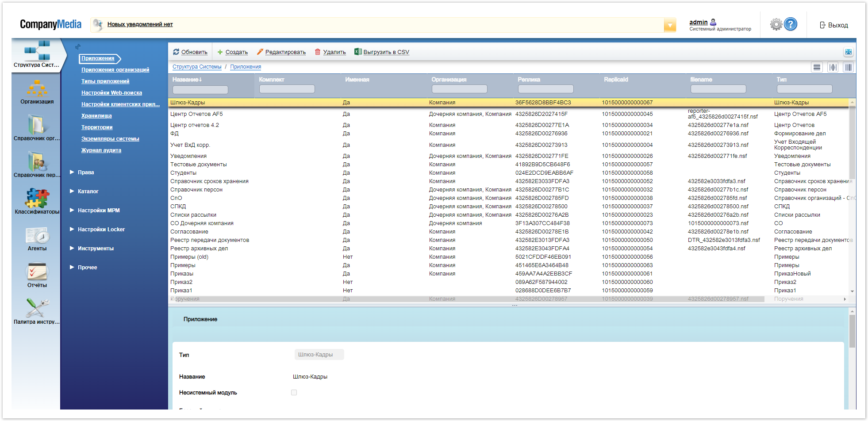Switch to the full columns view icon
Viewport: 868px width, 421px height.
(849, 67)
